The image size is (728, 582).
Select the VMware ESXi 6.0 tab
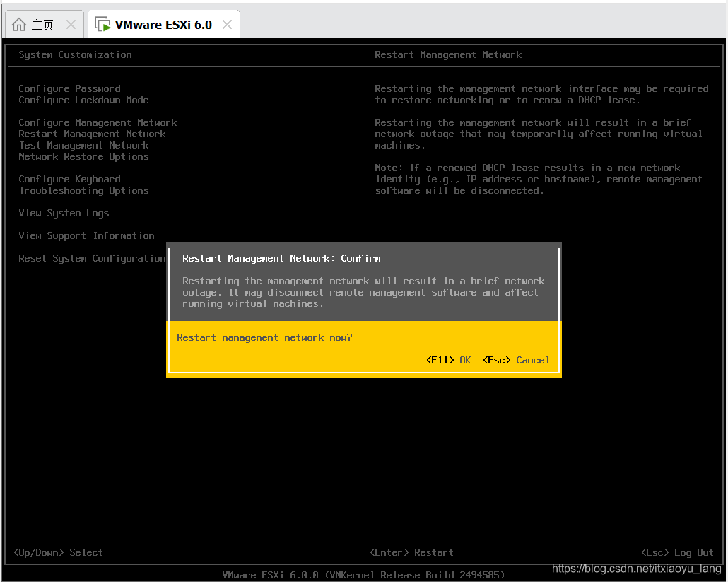click(163, 24)
